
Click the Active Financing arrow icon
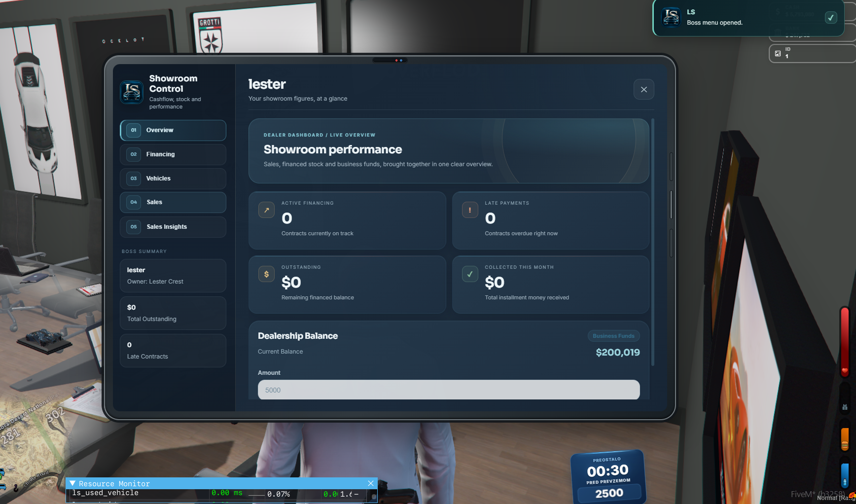266,210
